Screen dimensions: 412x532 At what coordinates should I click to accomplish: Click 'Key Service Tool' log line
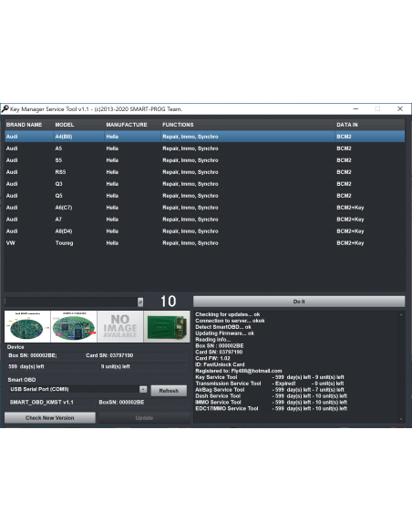click(270, 377)
